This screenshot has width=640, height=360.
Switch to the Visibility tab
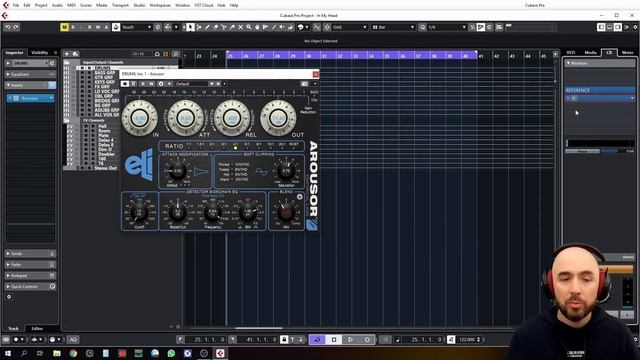[x=40, y=53]
